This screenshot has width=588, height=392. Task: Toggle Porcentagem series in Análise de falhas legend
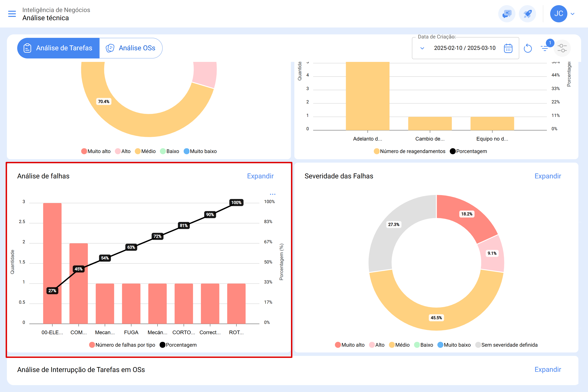178,345
